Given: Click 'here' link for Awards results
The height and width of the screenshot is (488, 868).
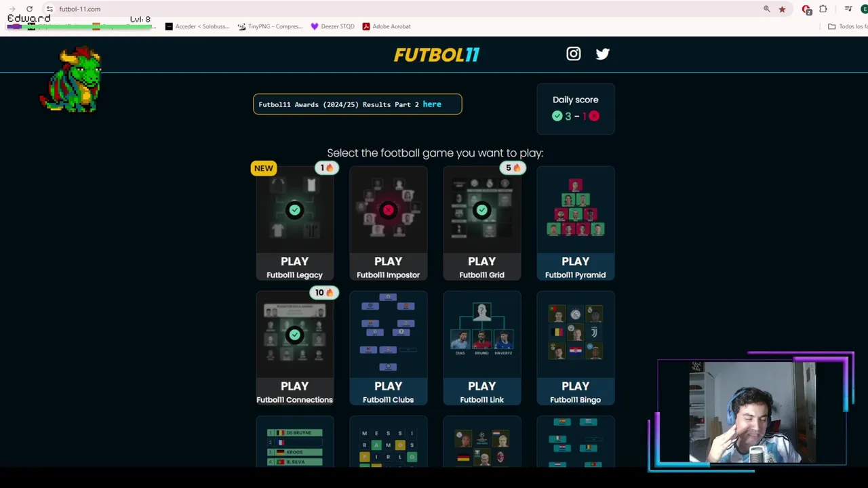Looking at the screenshot, I should coord(432,104).
